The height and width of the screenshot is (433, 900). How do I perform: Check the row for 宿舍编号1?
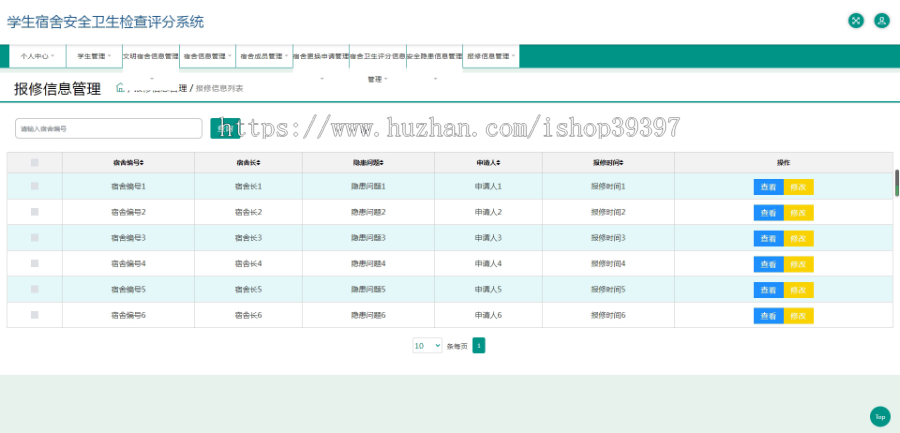(x=34, y=186)
